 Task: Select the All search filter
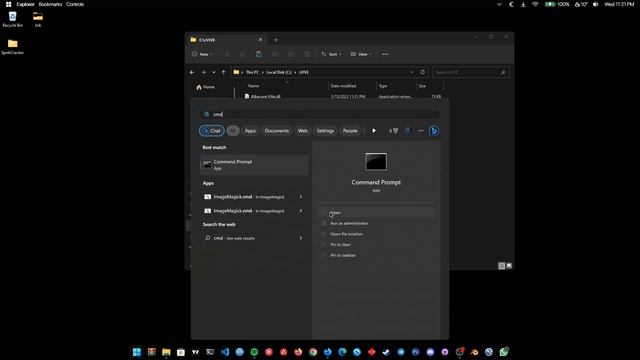click(233, 131)
